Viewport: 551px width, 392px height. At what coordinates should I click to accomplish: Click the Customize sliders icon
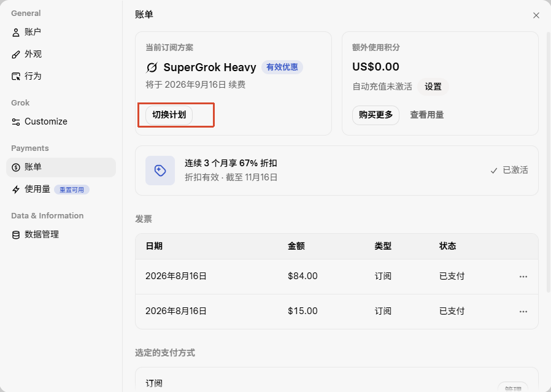[16, 122]
